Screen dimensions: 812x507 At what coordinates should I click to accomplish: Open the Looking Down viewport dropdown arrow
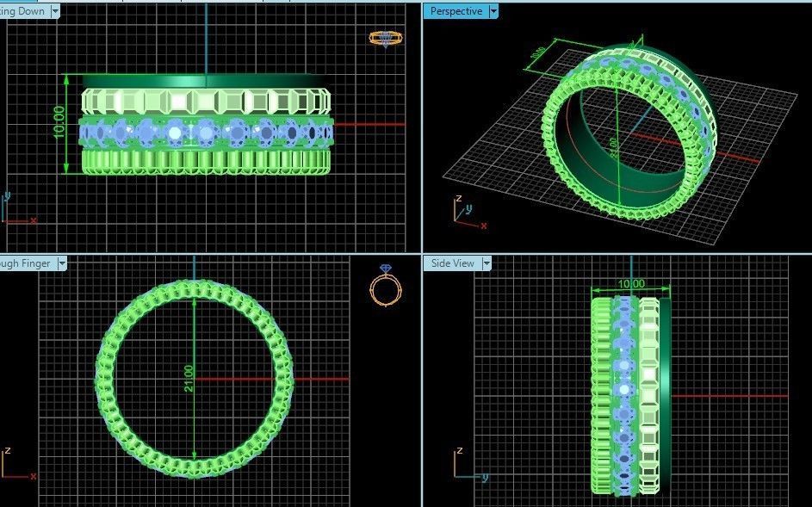point(55,11)
